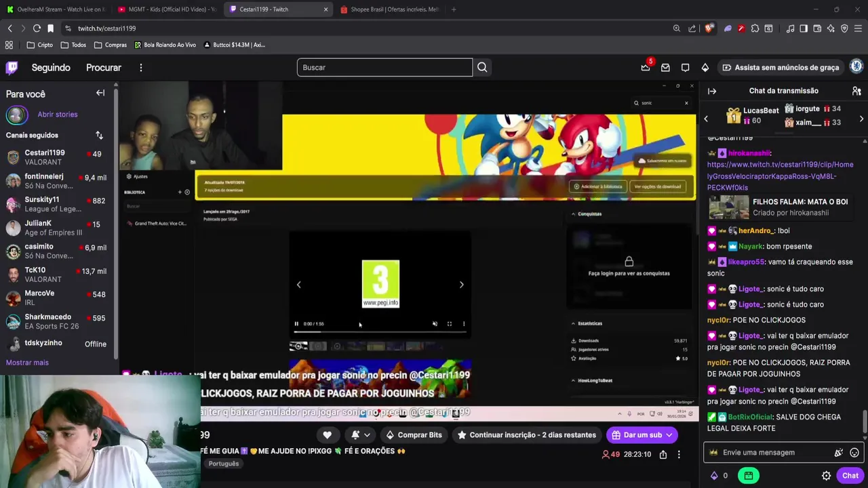Screen dimensions: 868x488
Task: Open the Seguindo navigation item
Action: click(51, 68)
